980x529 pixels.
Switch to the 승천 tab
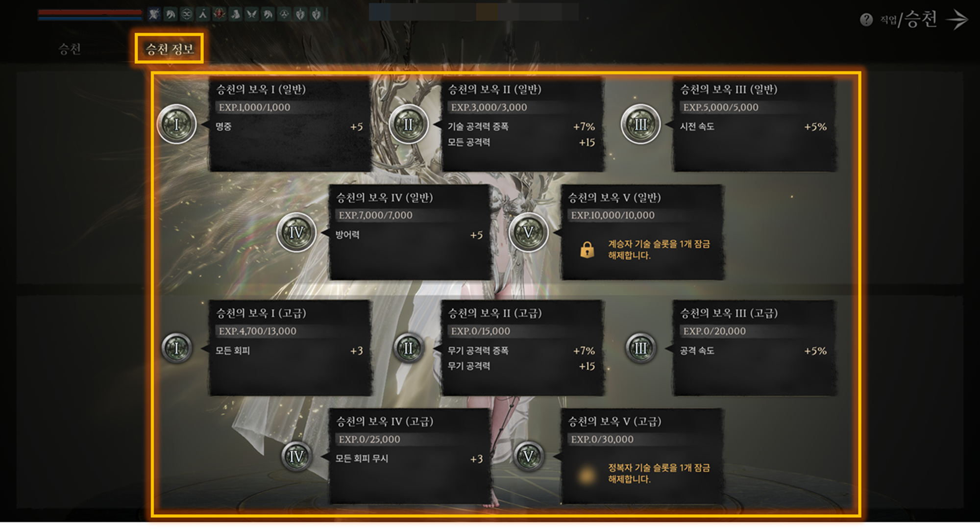pyautogui.click(x=70, y=49)
